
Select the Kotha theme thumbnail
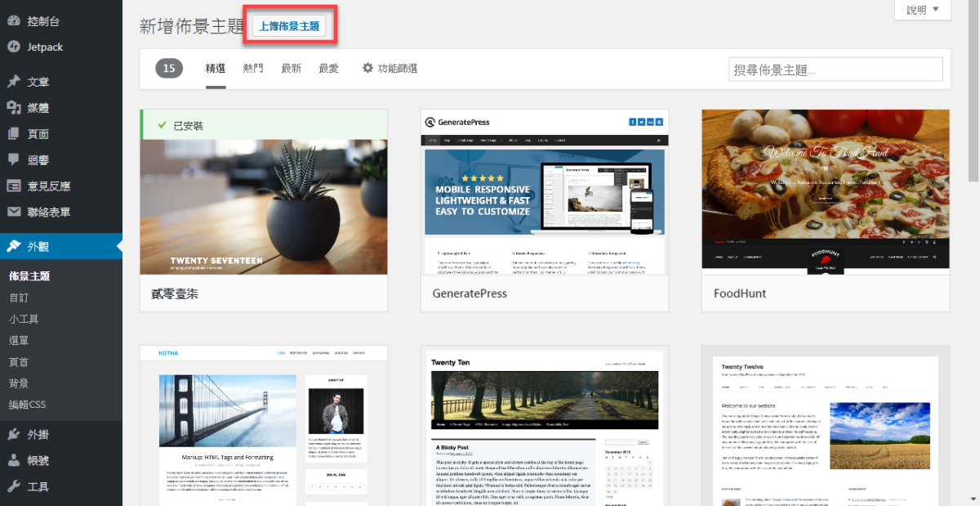[x=264, y=426]
